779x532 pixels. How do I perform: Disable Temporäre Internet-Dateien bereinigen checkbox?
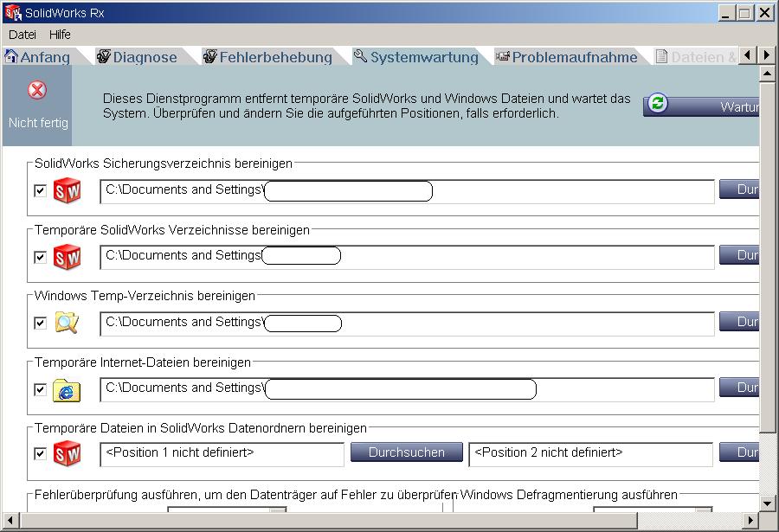(x=40, y=390)
